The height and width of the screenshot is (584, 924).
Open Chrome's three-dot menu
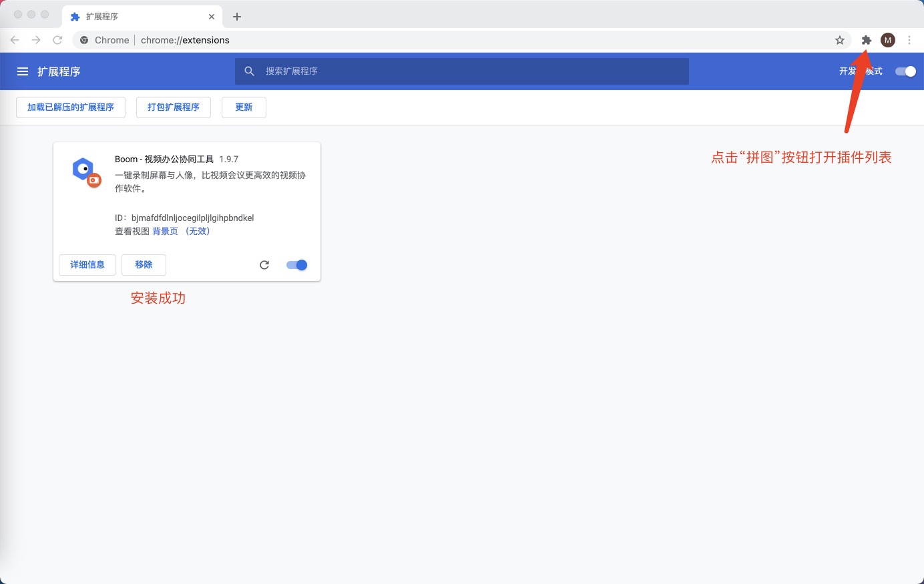[x=909, y=40]
